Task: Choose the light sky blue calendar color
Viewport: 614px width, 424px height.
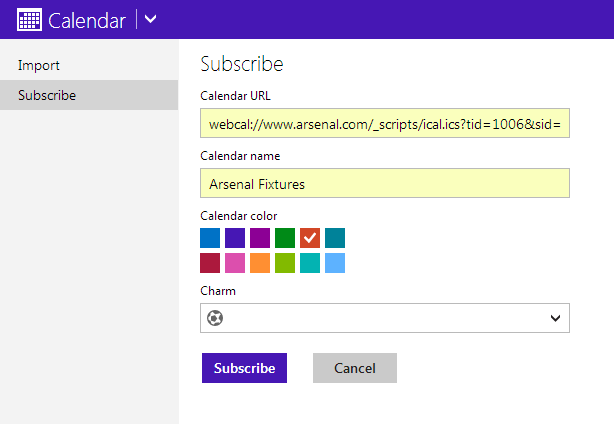Action: click(335, 263)
